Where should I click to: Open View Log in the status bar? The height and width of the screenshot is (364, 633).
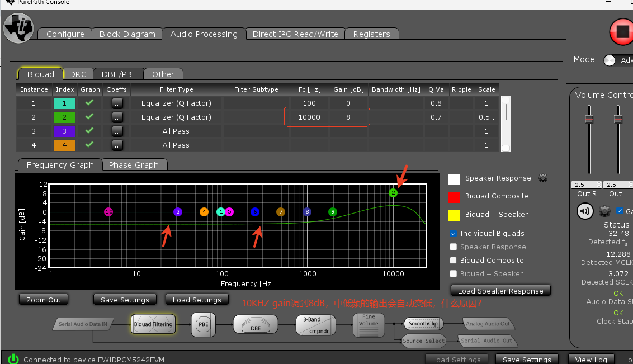click(591, 359)
